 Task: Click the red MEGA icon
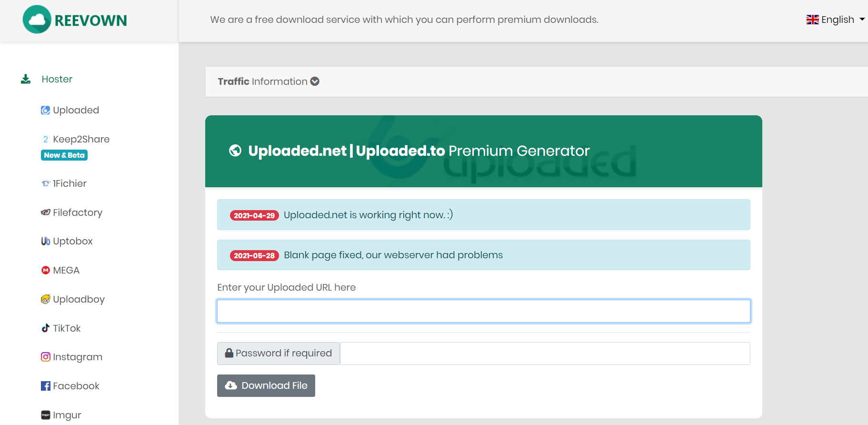click(46, 270)
